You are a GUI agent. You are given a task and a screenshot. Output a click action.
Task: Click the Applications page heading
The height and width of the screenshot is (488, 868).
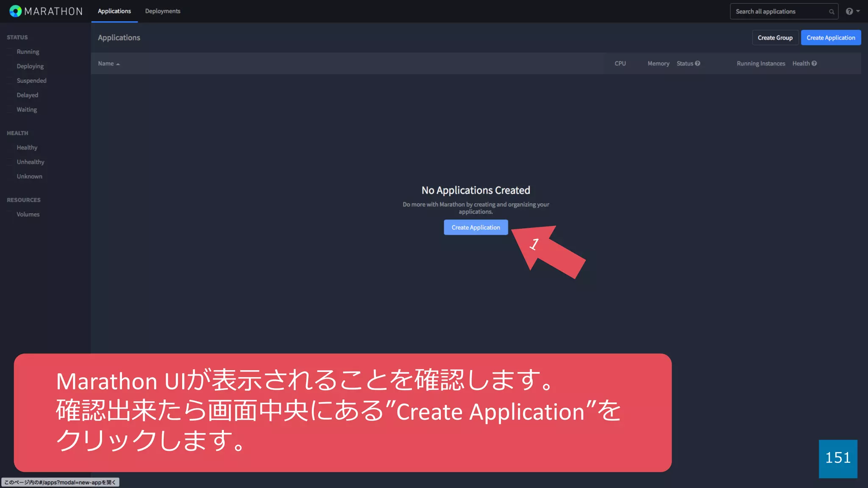click(x=119, y=38)
